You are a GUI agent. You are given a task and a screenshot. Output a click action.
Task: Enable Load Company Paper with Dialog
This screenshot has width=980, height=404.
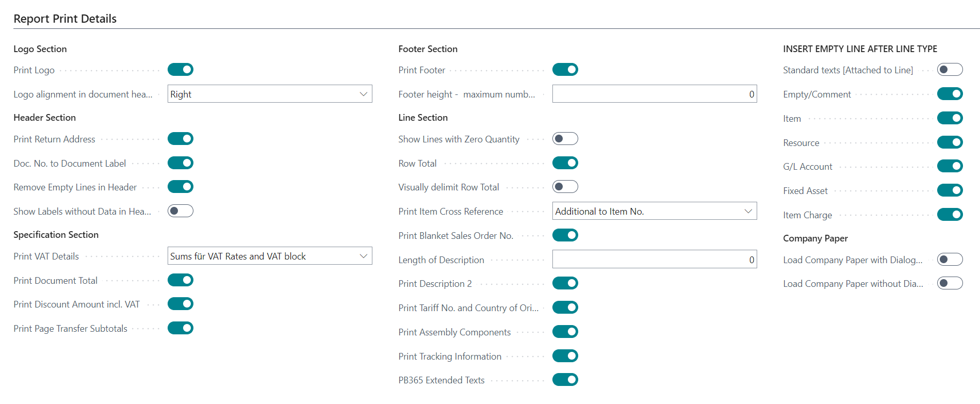click(x=950, y=259)
